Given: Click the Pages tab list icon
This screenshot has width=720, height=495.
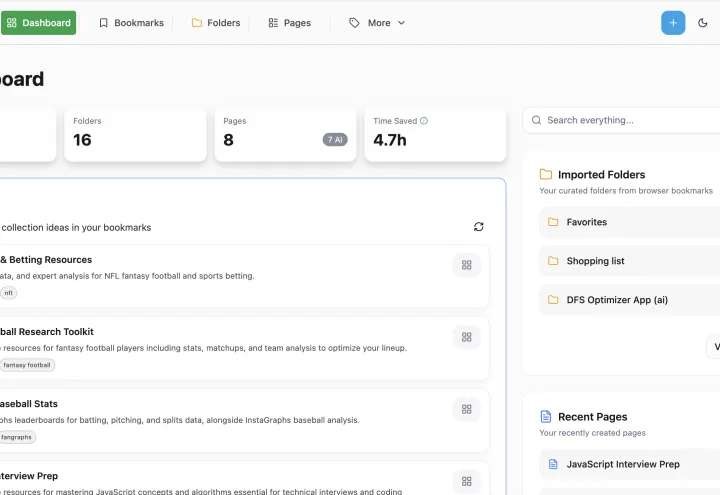Looking at the screenshot, I should 273,23.
